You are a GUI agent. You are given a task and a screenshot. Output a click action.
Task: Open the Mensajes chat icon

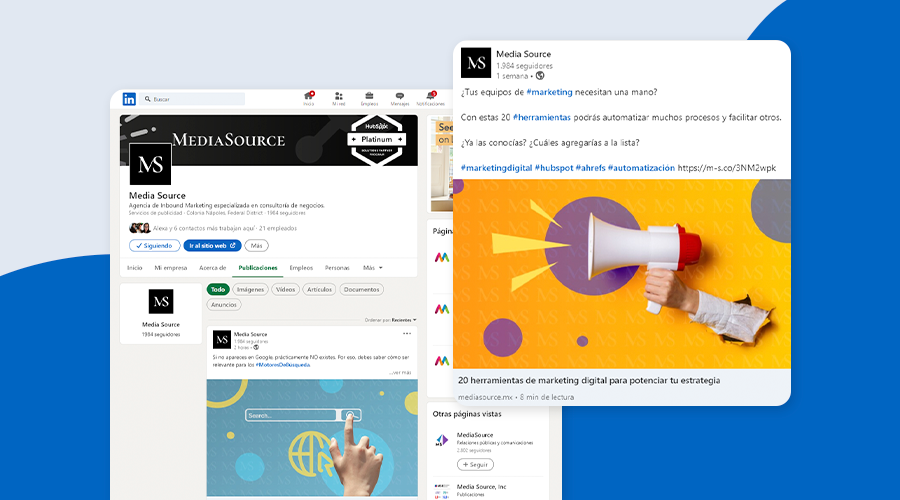click(399, 97)
